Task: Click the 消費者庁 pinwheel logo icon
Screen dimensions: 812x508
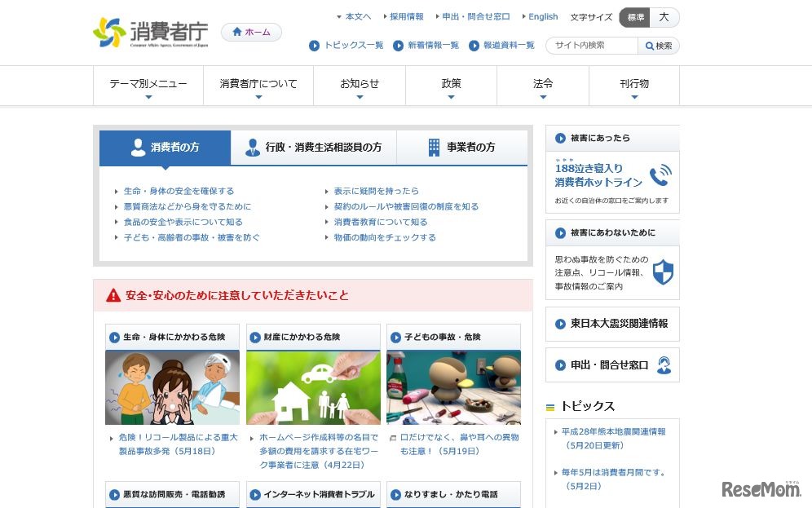Action: tap(107, 31)
